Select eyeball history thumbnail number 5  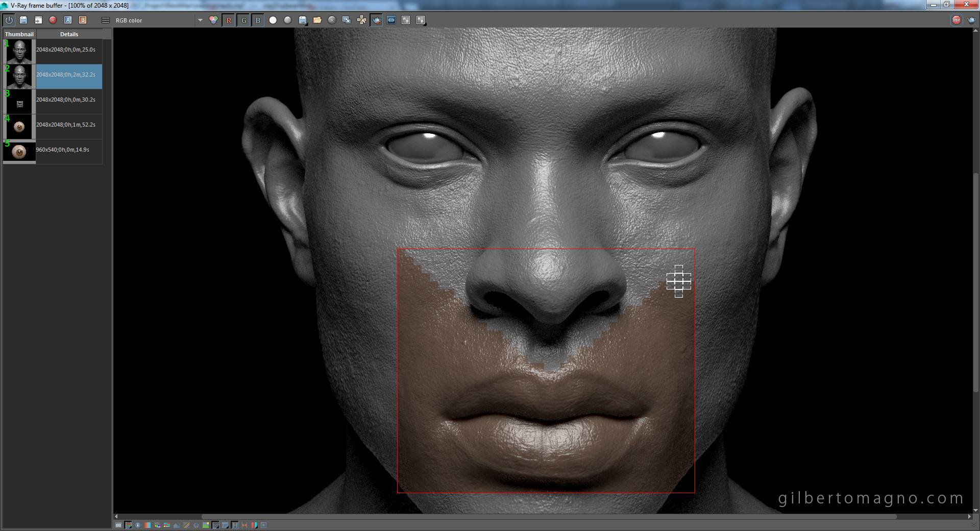click(x=19, y=151)
